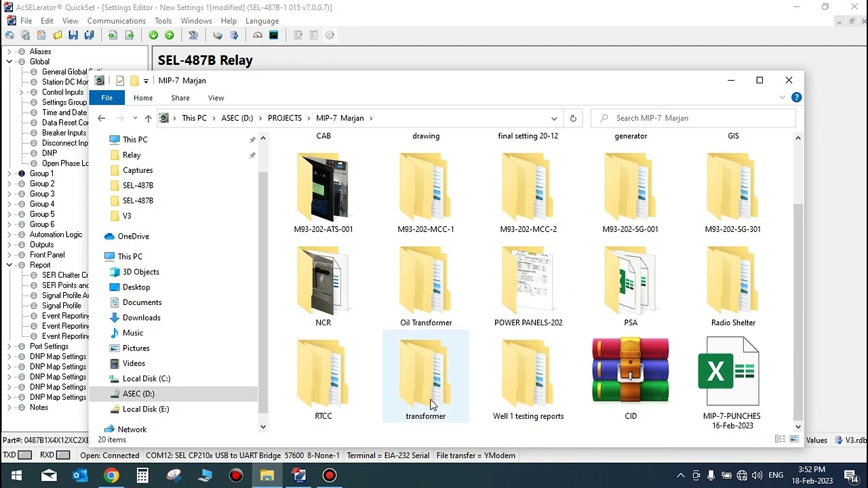Click the Up to PROJECTS arrow button
The height and width of the screenshot is (488, 868).
(148, 118)
